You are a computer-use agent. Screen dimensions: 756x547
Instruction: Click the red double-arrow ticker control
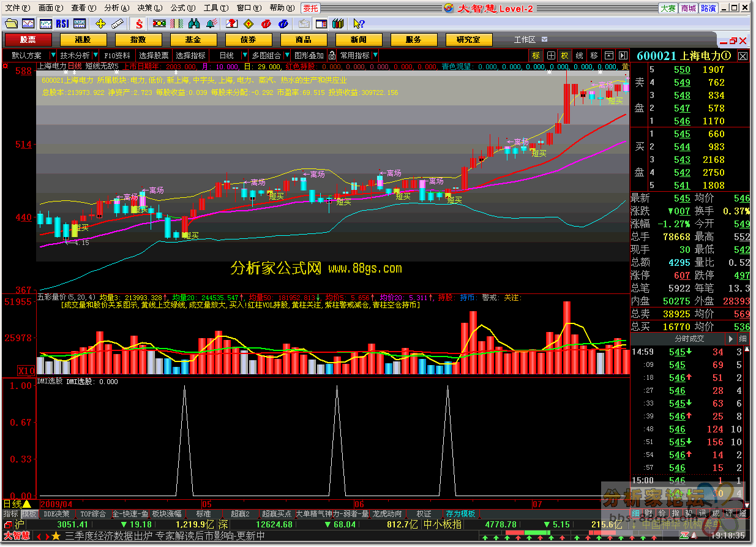point(42,536)
